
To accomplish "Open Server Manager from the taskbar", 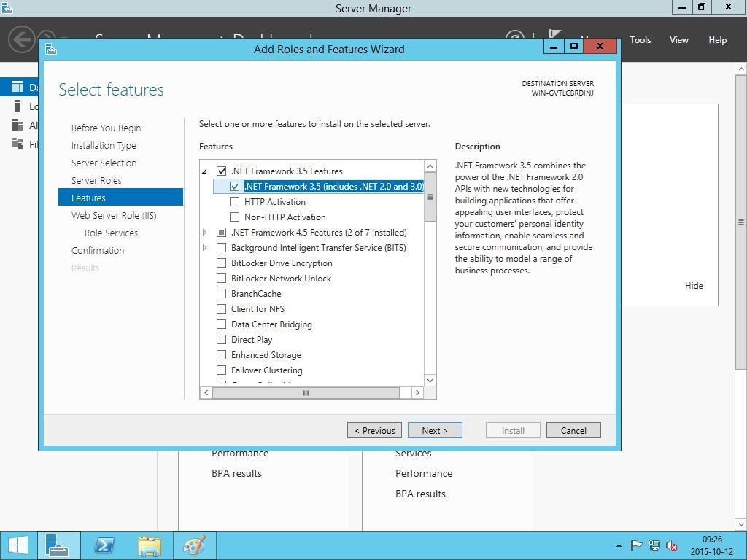I will coord(57,545).
